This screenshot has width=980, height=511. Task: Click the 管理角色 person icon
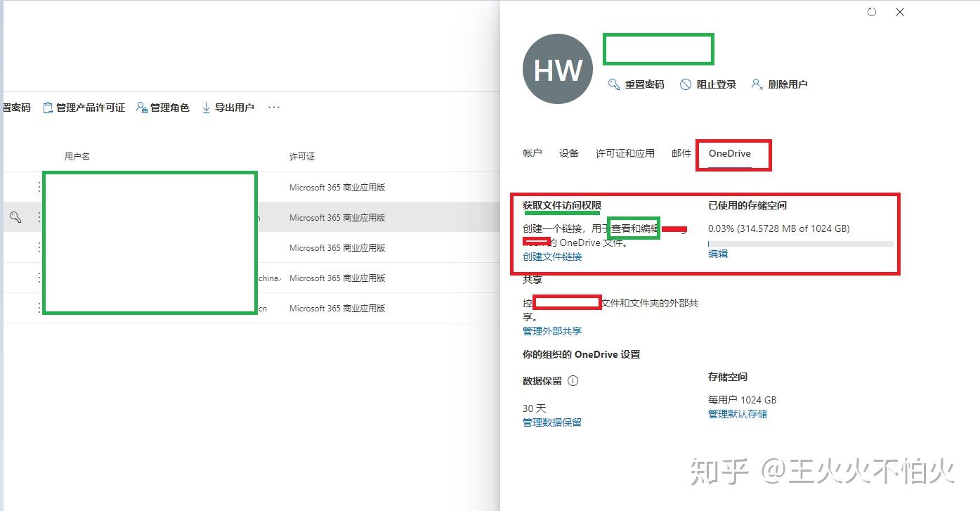[142, 108]
